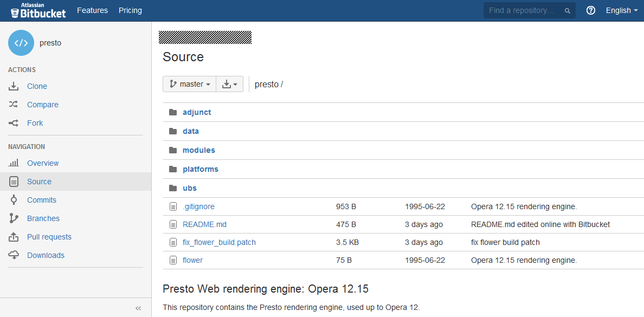Click the search magnifier icon
Viewport: 644px width, 317px height.
tap(568, 11)
